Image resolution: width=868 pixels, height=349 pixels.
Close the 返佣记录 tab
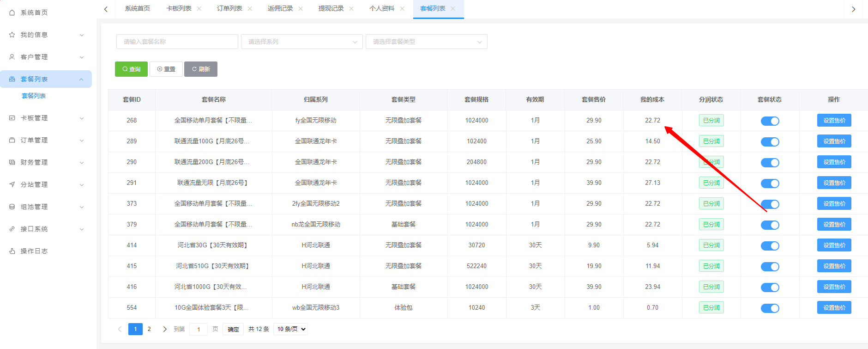coord(301,9)
